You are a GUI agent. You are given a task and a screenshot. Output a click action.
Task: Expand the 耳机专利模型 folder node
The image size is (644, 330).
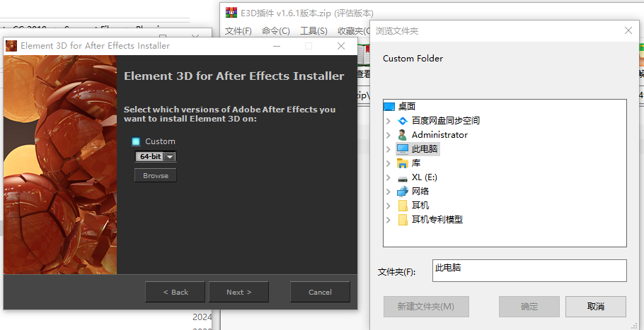pyautogui.click(x=388, y=220)
